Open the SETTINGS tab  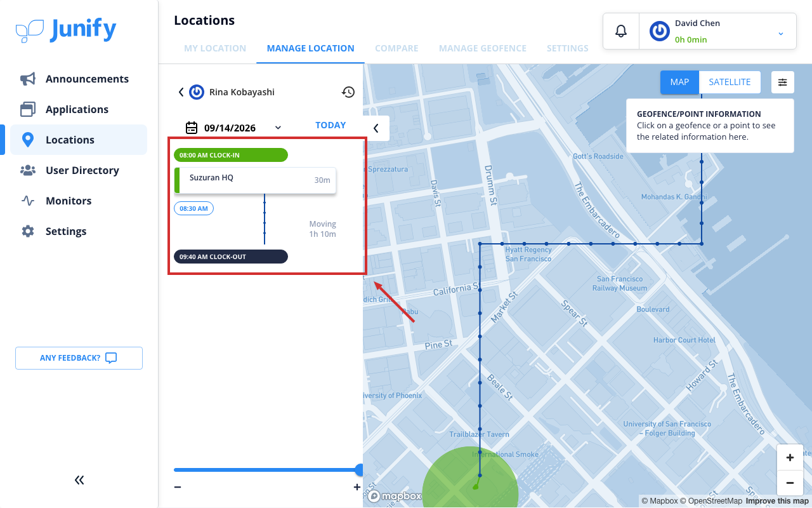click(x=568, y=48)
